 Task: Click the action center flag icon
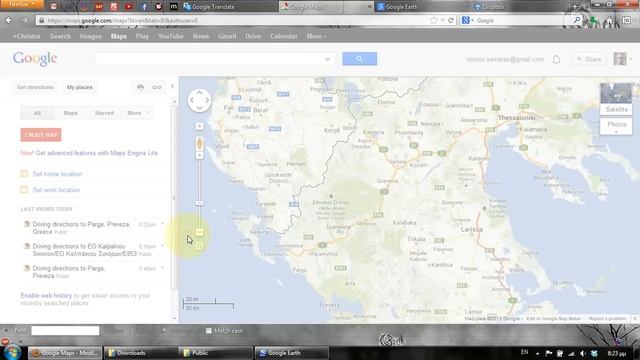pyautogui.click(x=549, y=353)
